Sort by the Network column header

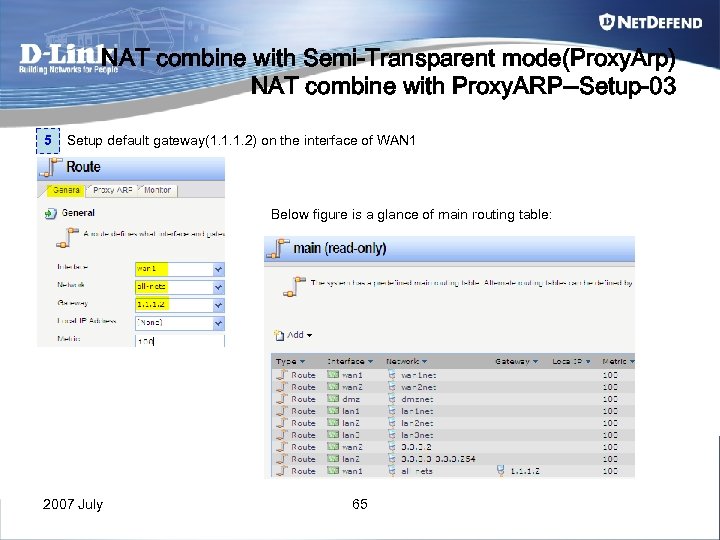[407, 361]
